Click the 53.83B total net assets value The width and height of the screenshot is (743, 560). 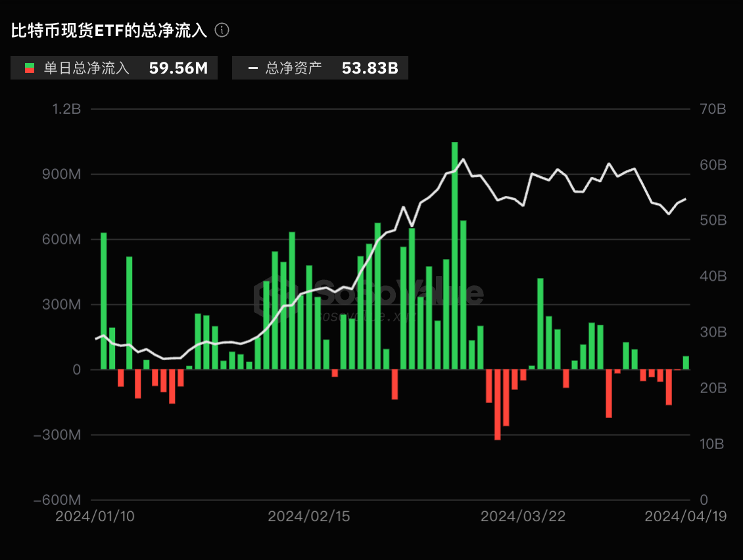pos(370,68)
